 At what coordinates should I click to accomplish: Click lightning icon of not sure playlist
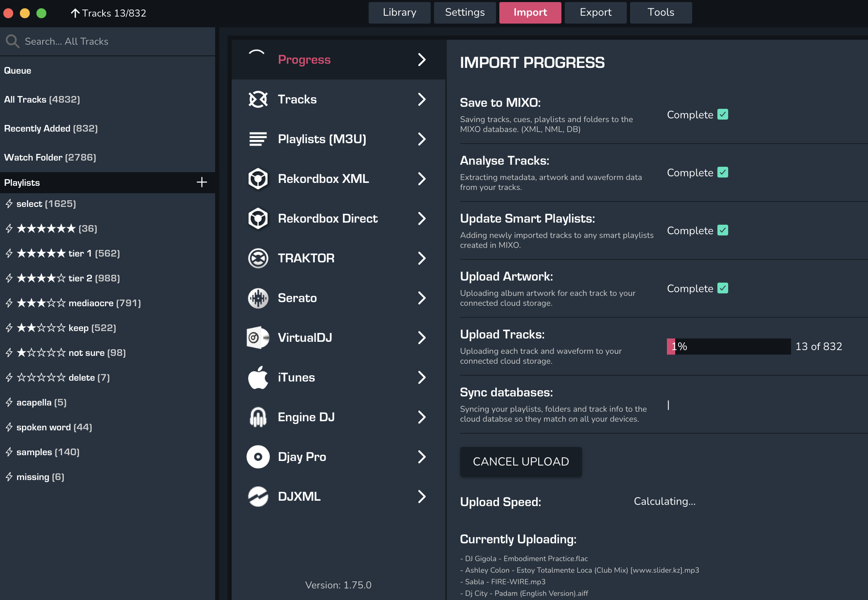(9, 353)
